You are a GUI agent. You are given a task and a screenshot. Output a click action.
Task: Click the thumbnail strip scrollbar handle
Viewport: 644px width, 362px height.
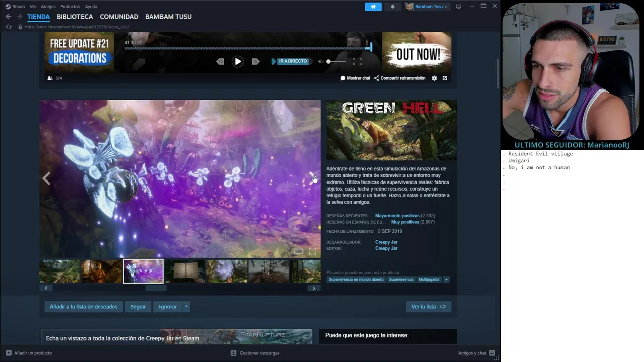(156, 288)
